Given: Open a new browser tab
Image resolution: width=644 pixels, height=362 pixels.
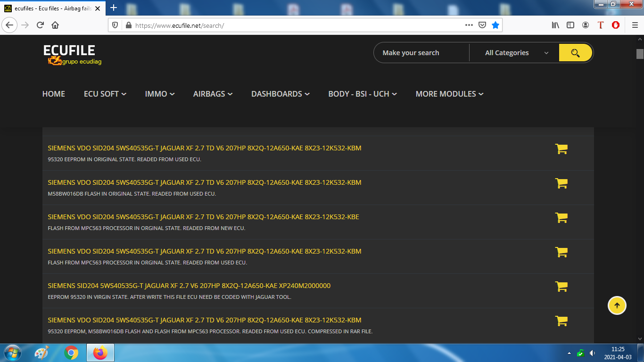Looking at the screenshot, I should 114,8.
